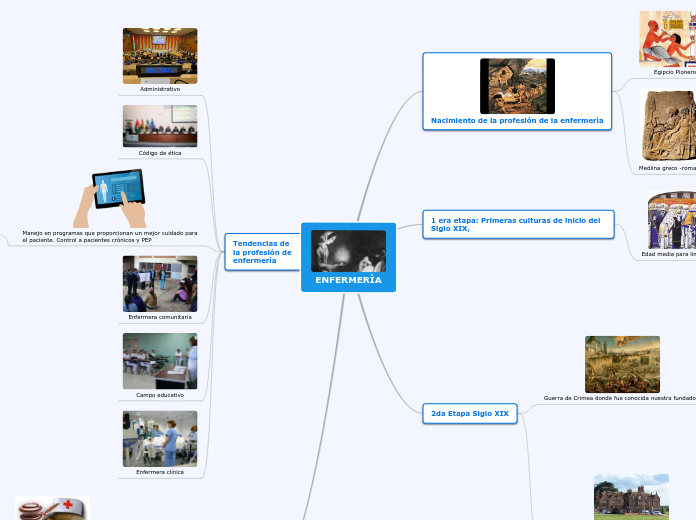Click the Enfermera comunitaria photo
The height and width of the screenshot is (520, 696).
tap(160, 284)
